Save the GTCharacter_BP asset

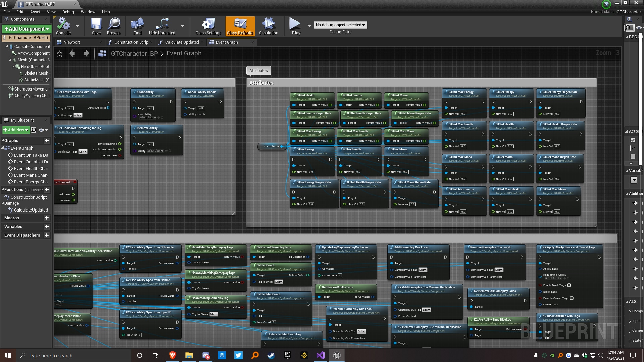(x=96, y=26)
